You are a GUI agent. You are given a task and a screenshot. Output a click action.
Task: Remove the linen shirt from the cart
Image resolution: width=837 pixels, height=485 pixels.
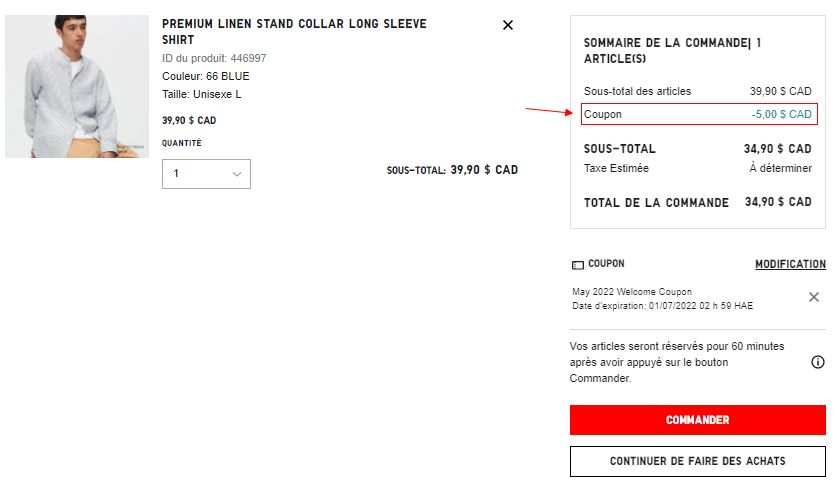click(x=507, y=25)
